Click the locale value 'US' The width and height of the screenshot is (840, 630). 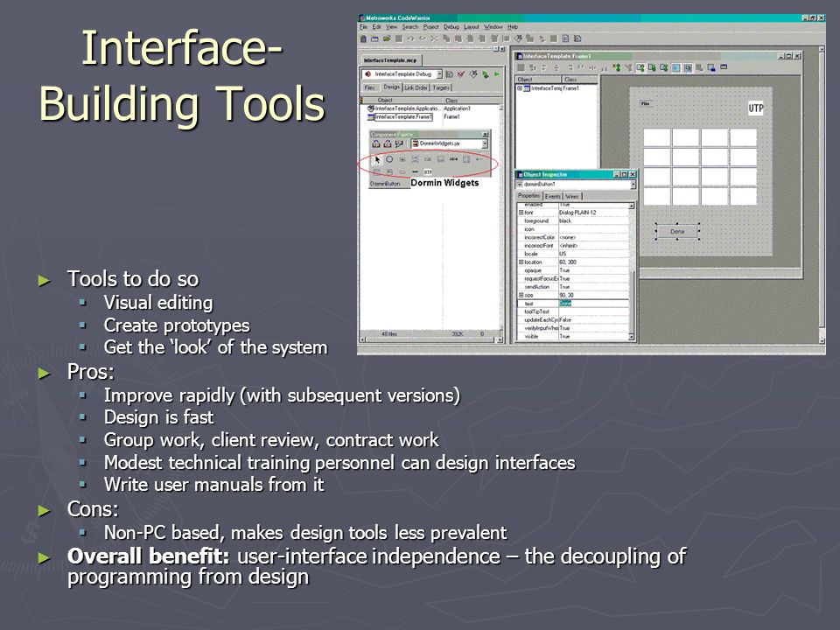(x=563, y=254)
